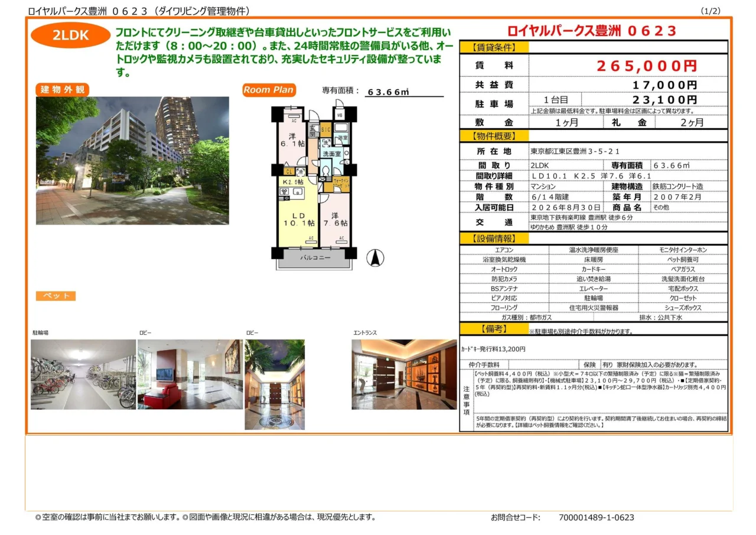The image size is (756, 535).
Task: Click the バルコニー area on floor plan
Action: click(314, 258)
